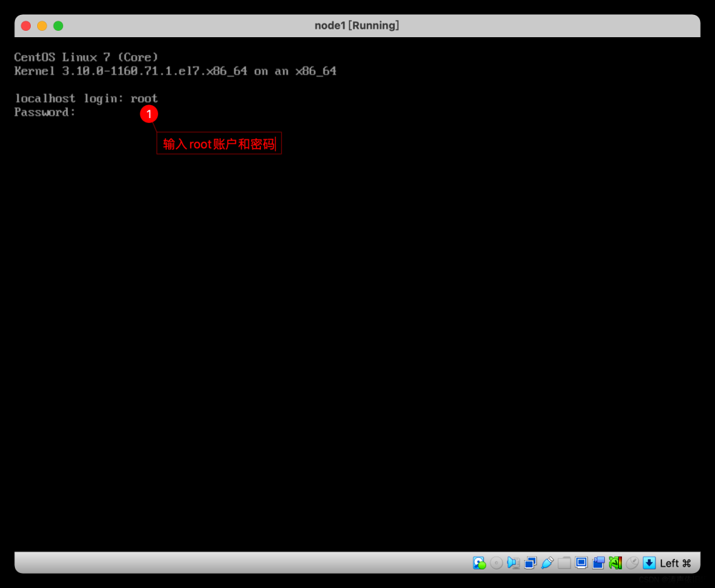Click the USB devices icon
The height and width of the screenshot is (588, 715).
click(x=547, y=563)
